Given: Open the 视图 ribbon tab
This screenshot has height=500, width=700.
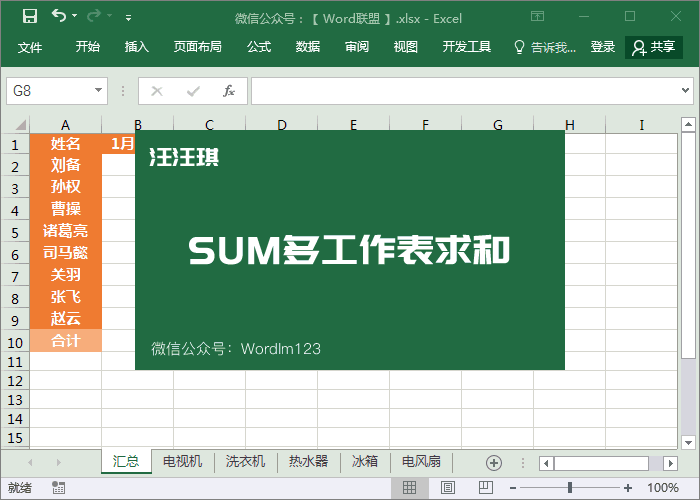Looking at the screenshot, I should 405,47.
